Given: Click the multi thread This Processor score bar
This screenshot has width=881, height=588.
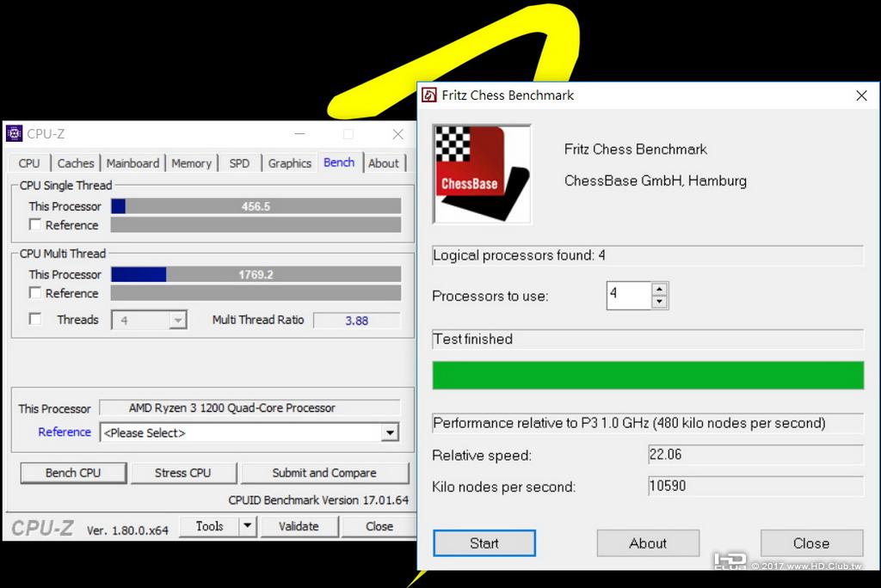Looking at the screenshot, I should [256, 274].
